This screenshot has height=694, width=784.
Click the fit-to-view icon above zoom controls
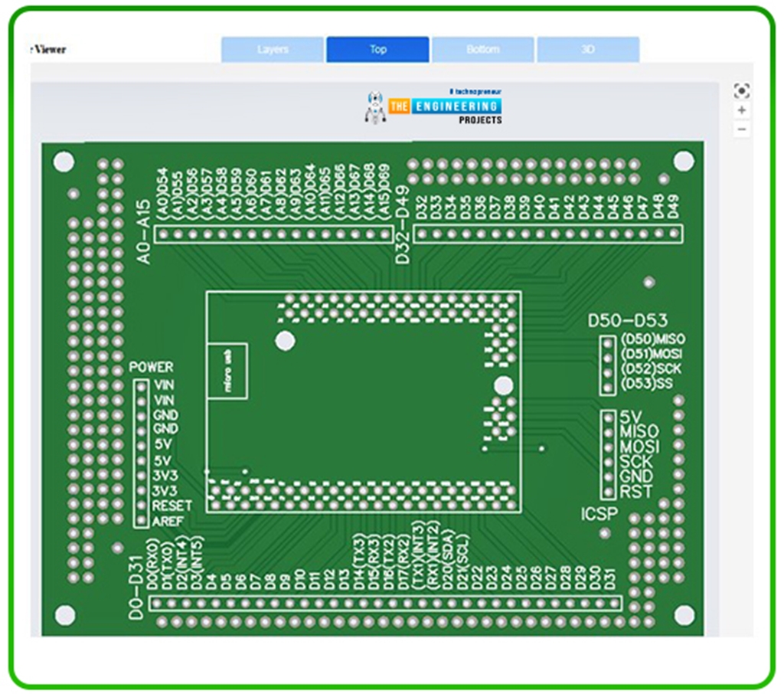pos(740,90)
